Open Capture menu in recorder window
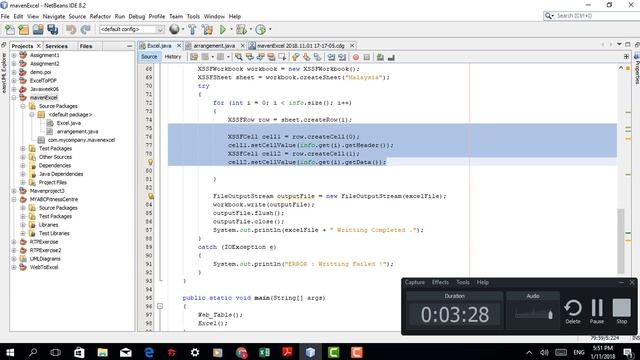The width and height of the screenshot is (640, 360). 415,282
